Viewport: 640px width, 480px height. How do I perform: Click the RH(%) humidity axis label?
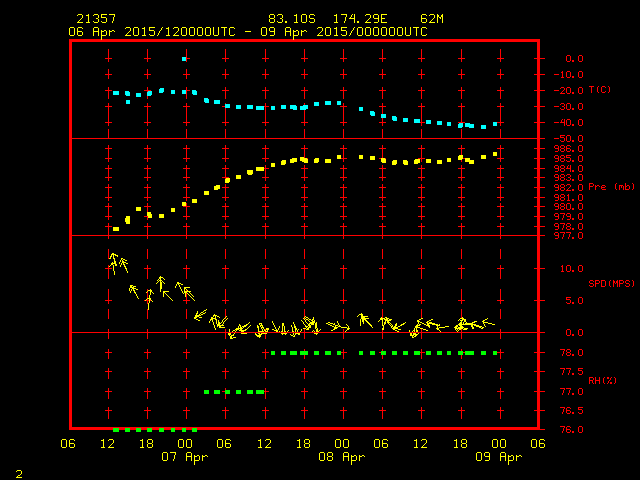602,380
